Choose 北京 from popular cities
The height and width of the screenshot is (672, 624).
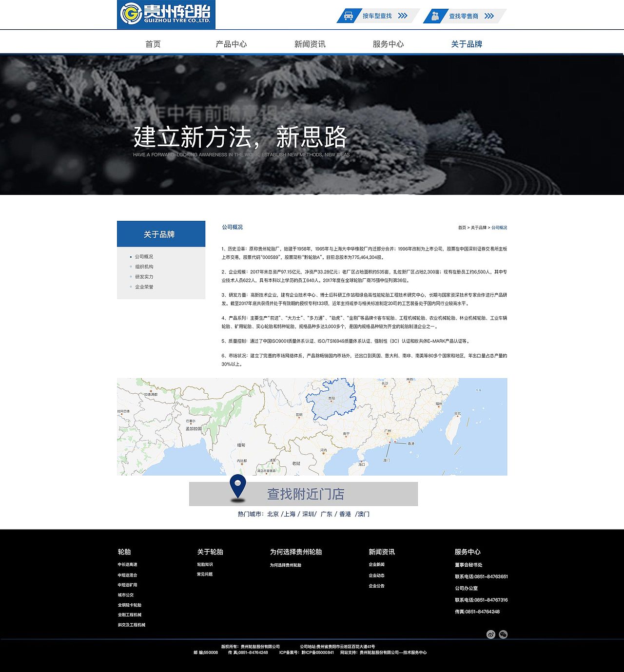tap(273, 514)
